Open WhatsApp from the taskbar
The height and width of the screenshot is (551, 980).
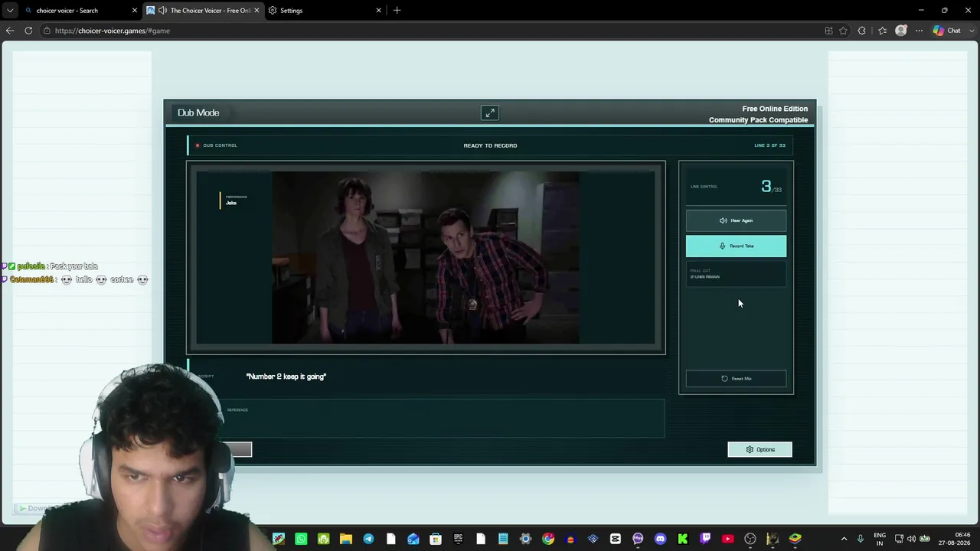[301, 539]
